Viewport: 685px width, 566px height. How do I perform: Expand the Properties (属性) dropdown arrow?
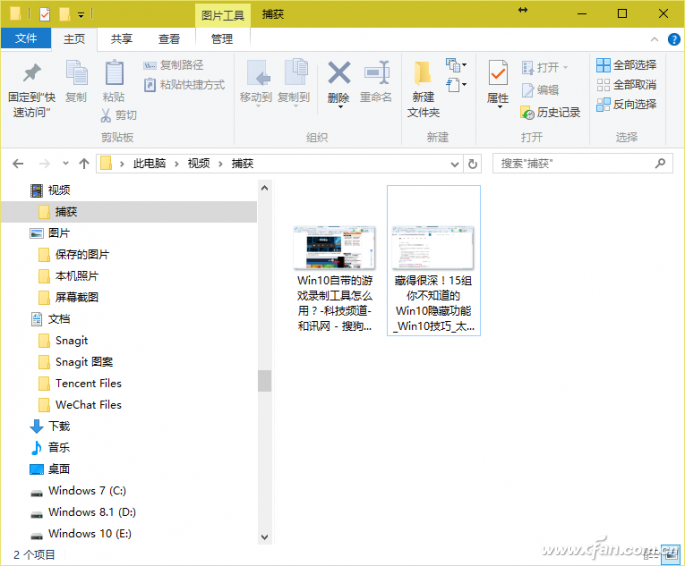coord(500,107)
